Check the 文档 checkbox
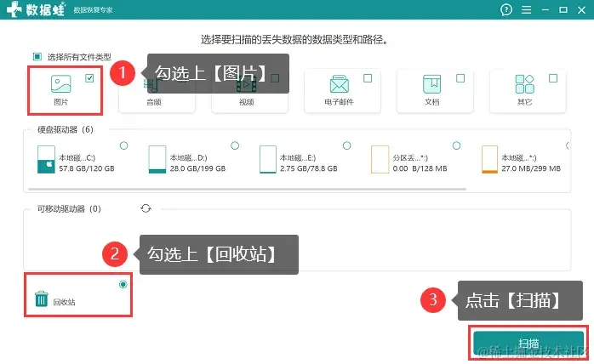The width and height of the screenshot is (594, 364). (460, 78)
